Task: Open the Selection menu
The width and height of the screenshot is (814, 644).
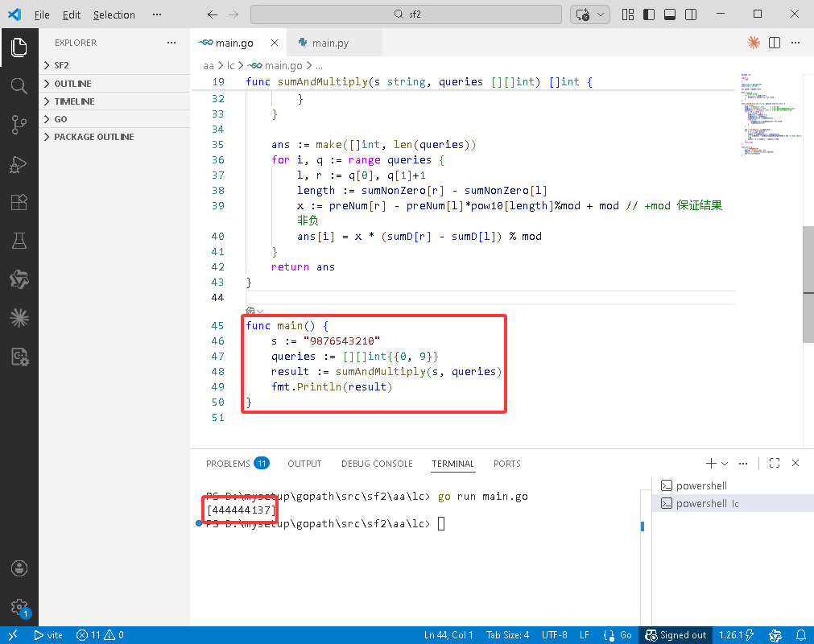Action: [x=114, y=14]
